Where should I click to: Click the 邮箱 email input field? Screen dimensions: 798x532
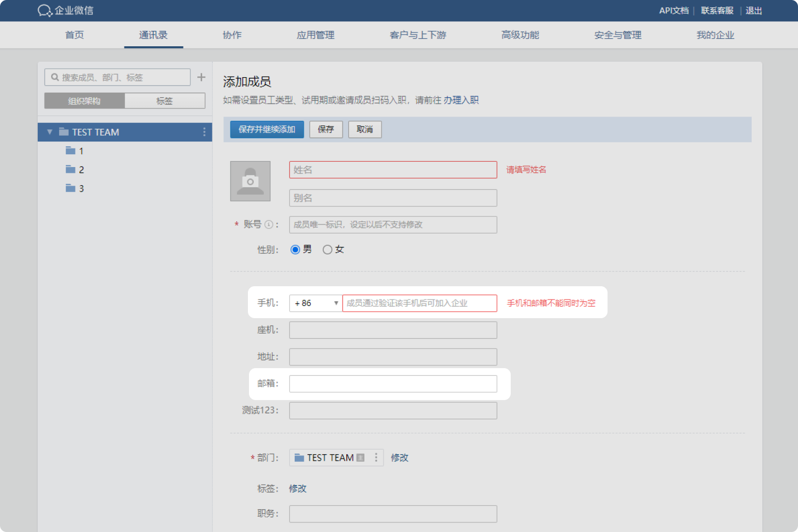(x=393, y=384)
